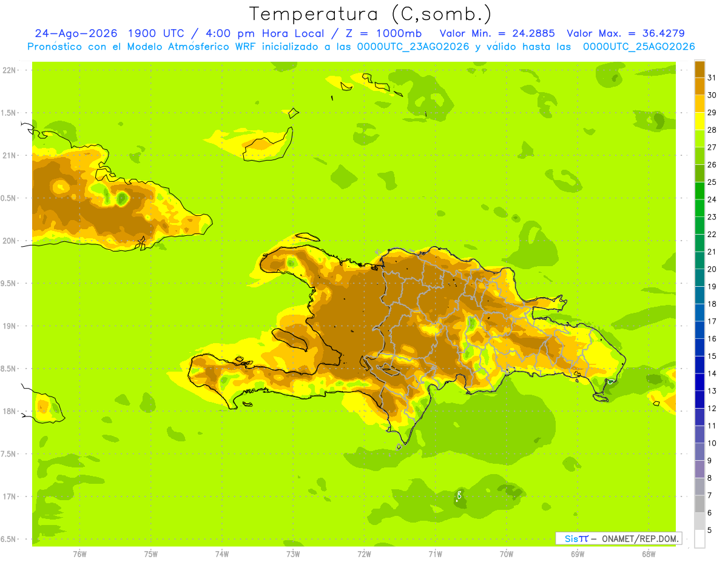This screenshot has width=728, height=562.
Task: Click the '72W' longitude label
Action: point(365,554)
